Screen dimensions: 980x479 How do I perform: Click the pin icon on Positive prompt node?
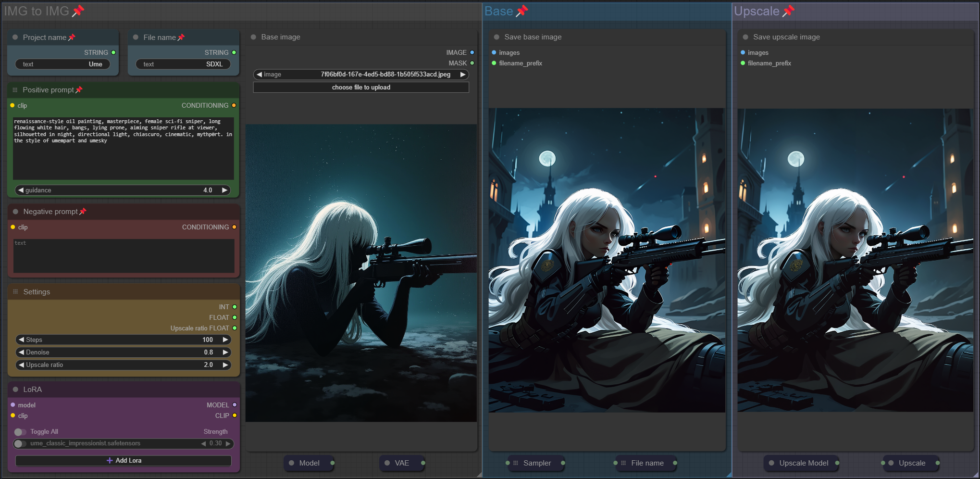point(79,90)
